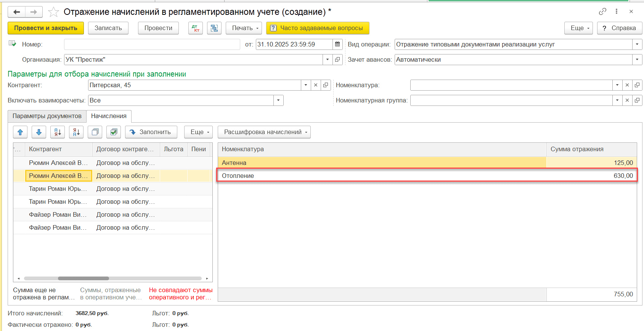Expand the Вид операции dropdown
The width and height of the screenshot is (644, 331).
pos(637,45)
